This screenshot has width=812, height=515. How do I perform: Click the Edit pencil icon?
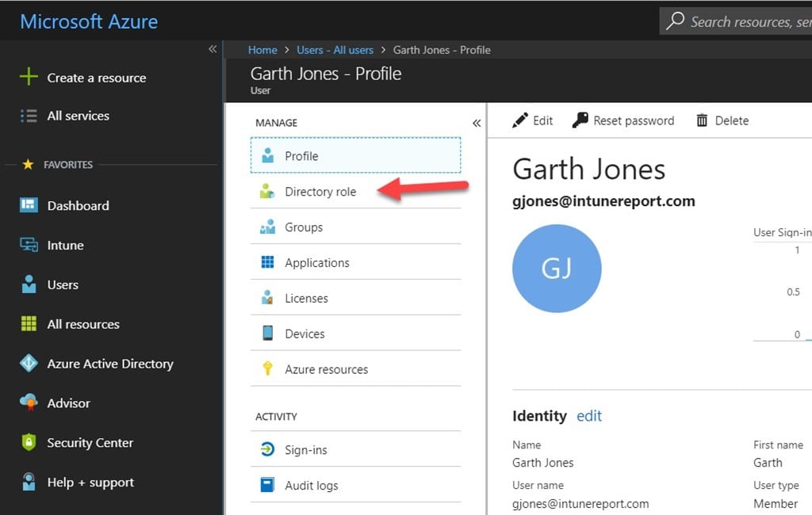(520, 120)
